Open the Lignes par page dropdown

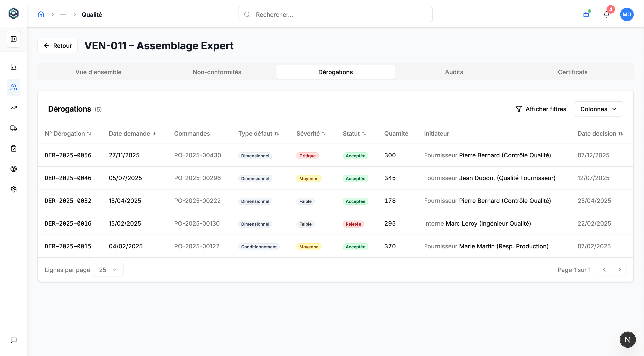[108, 270]
